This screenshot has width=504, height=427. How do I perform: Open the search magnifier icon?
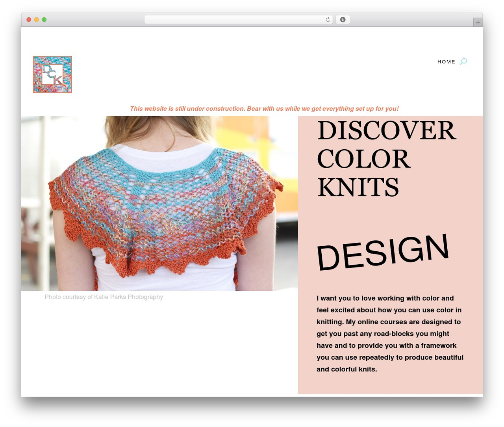463,61
